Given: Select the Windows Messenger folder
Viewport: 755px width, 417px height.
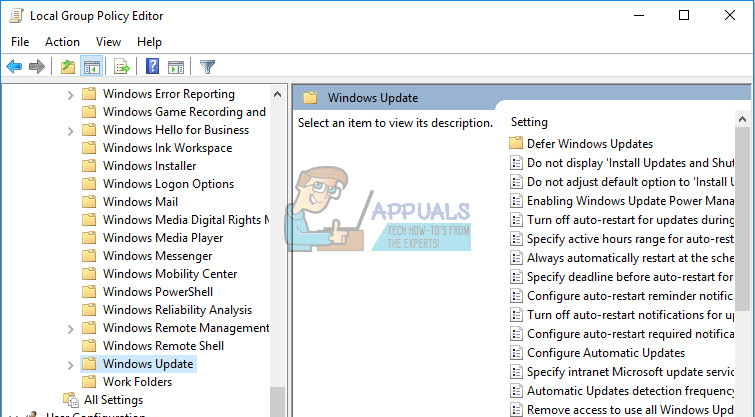Looking at the screenshot, I should [x=157, y=256].
